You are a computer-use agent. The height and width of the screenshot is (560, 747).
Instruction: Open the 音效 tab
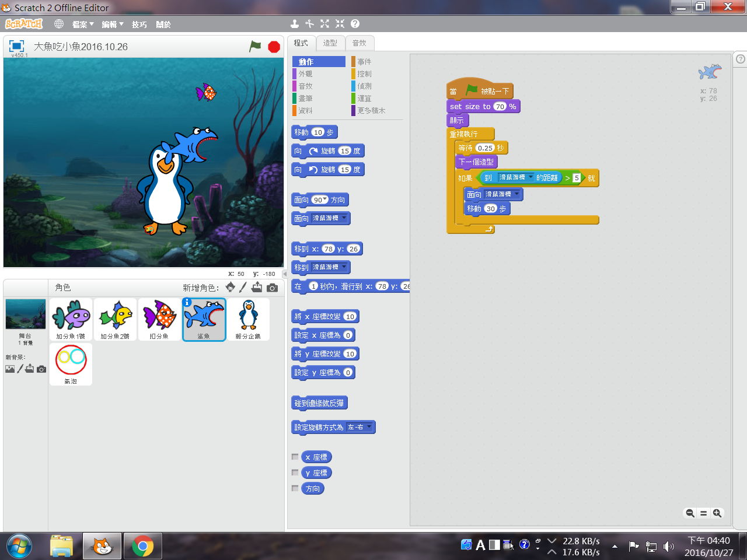(359, 43)
